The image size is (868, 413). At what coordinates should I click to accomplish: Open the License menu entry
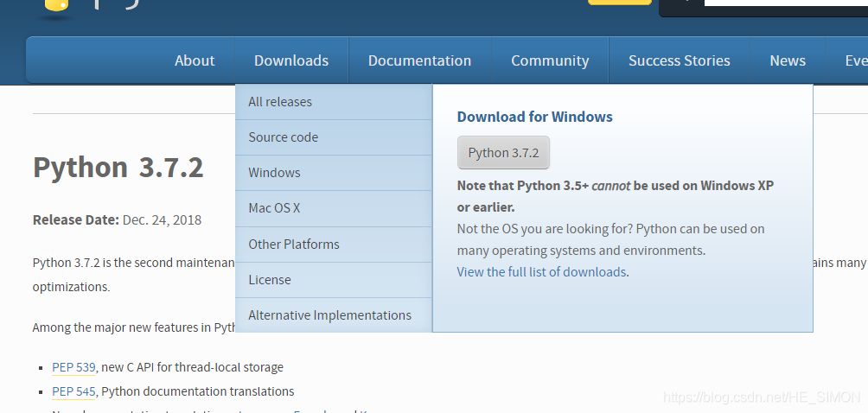point(333,280)
